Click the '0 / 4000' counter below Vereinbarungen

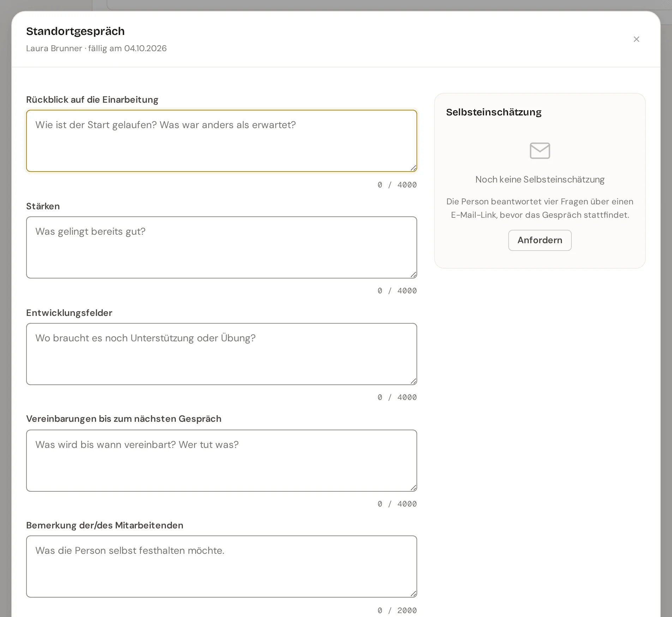397,504
